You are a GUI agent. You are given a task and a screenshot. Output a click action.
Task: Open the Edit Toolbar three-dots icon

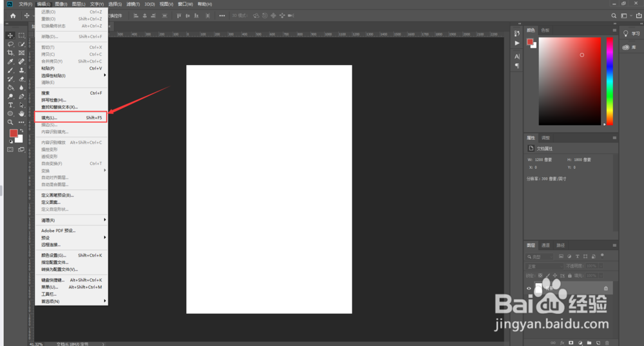21,122
